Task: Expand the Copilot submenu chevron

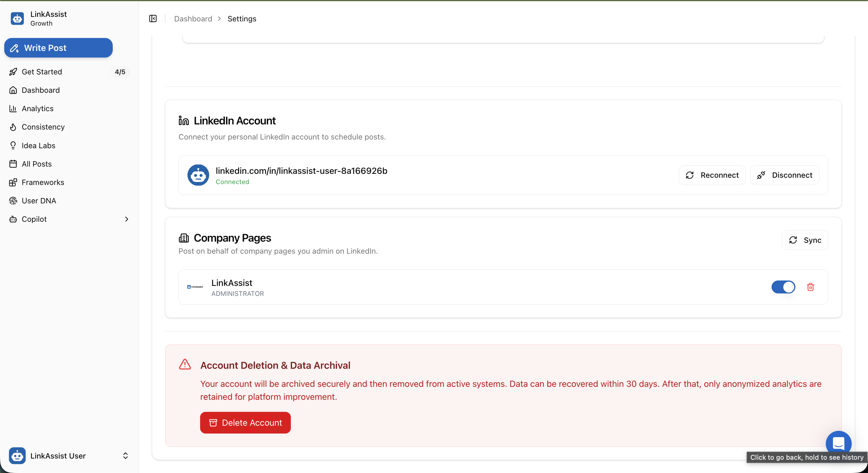Action: pos(126,219)
